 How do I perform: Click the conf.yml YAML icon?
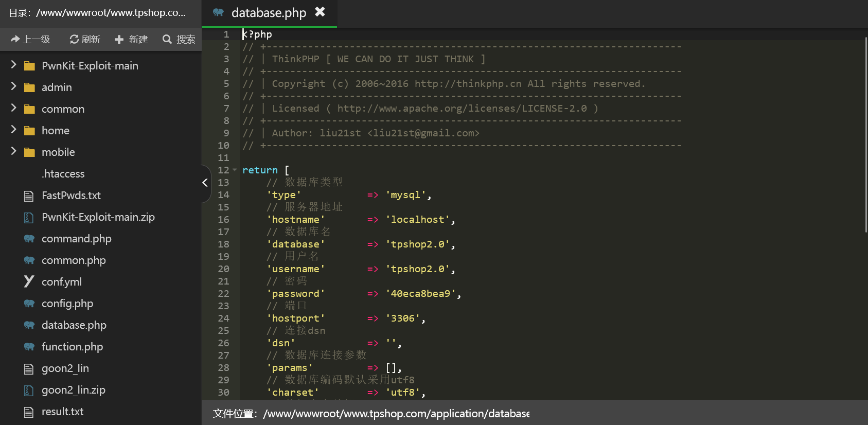29,281
